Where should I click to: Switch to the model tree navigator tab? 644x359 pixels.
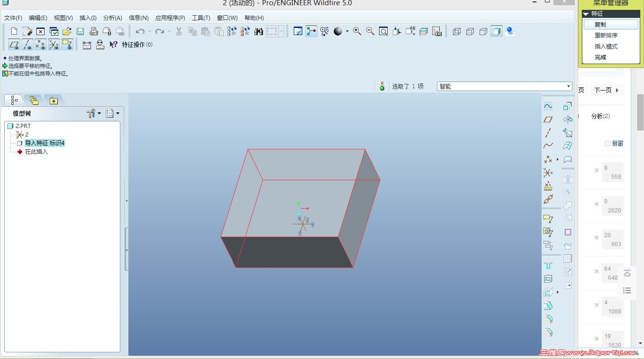(14, 100)
